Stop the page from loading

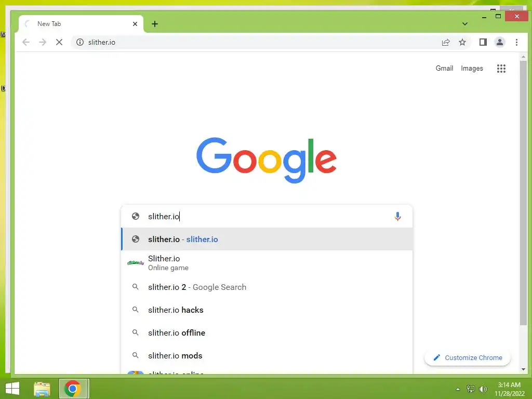(59, 42)
